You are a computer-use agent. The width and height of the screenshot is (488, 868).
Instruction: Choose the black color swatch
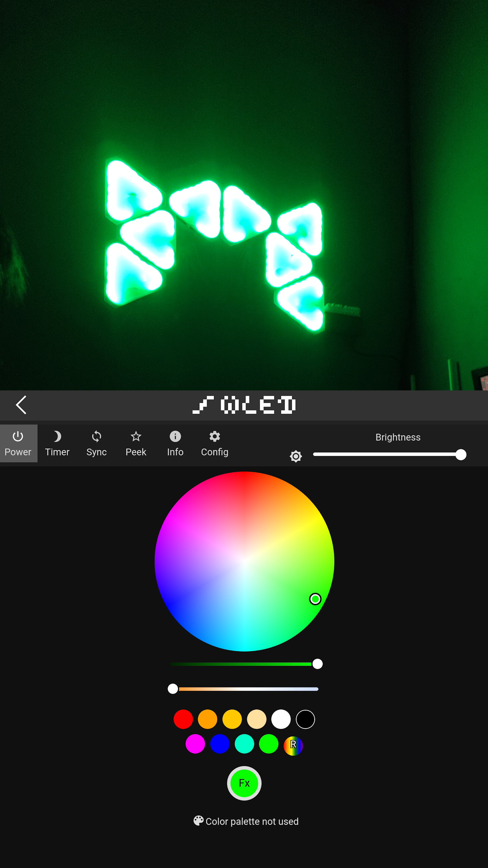(305, 719)
